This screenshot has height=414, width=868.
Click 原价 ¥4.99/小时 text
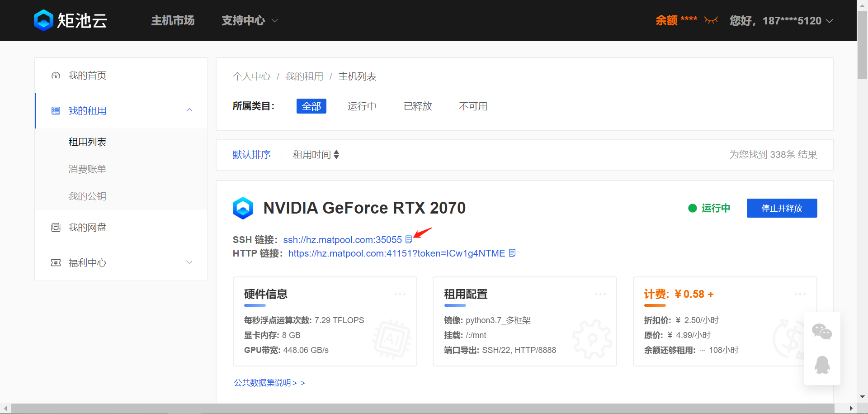click(x=677, y=335)
